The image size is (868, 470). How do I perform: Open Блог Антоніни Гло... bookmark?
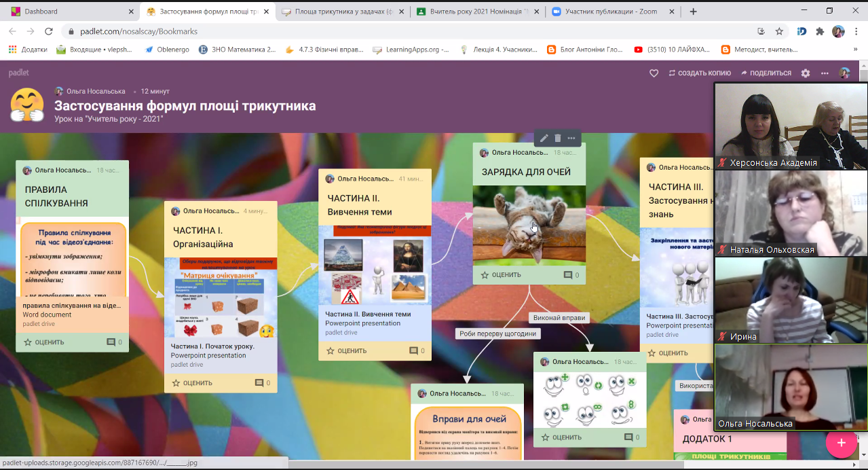585,50
